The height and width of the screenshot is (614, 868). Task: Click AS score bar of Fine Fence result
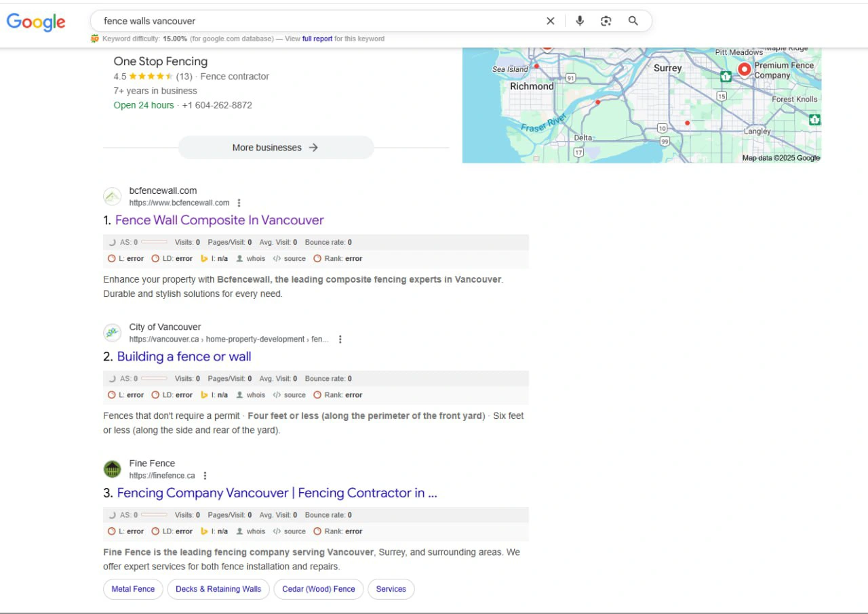(x=154, y=514)
